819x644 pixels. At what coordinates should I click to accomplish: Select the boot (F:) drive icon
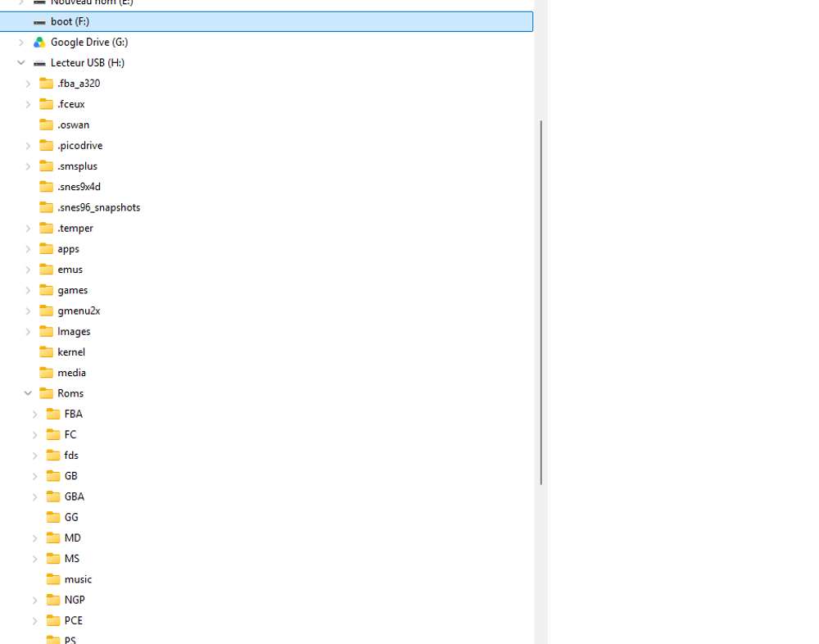(39, 22)
